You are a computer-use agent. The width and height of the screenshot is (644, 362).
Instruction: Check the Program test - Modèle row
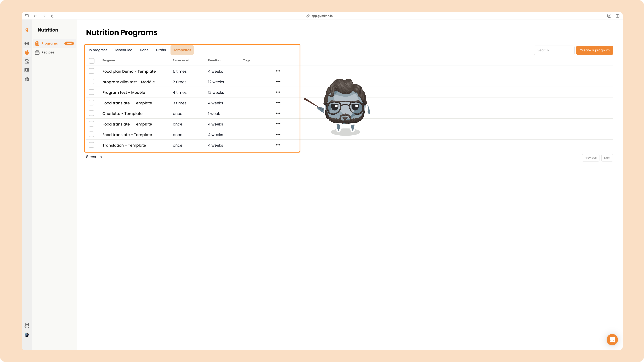coord(92,92)
